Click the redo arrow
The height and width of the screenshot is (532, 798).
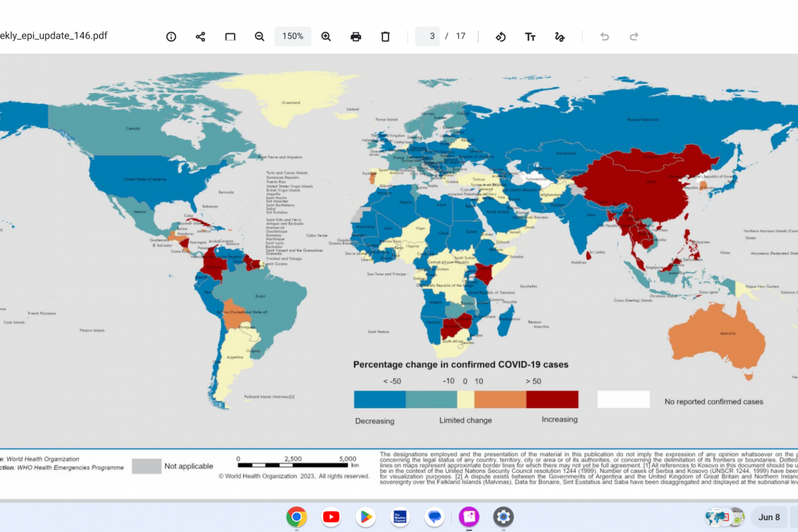coord(634,37)
